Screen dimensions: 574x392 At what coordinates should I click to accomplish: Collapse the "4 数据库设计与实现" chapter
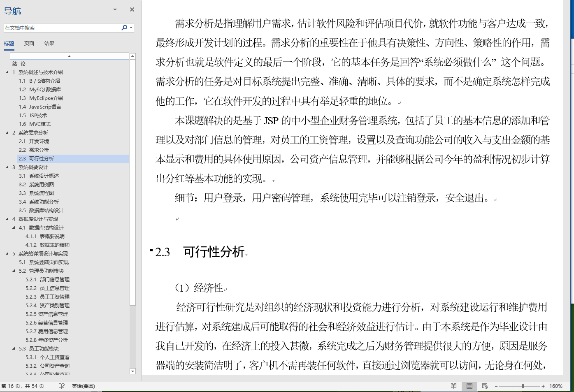pyautogui.click(x=6, y=219)
